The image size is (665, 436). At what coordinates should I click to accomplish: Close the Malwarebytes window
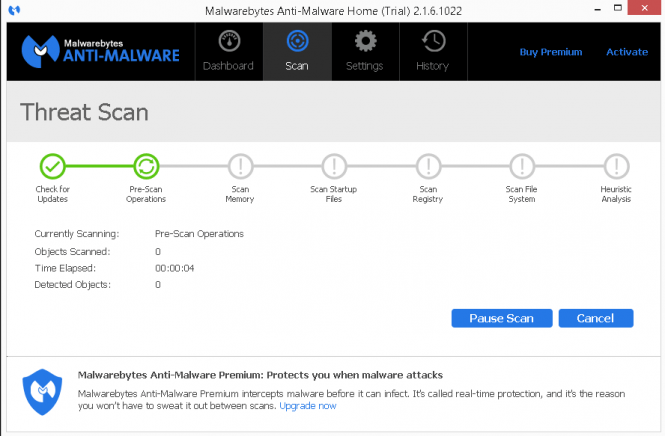click(644, 8)
